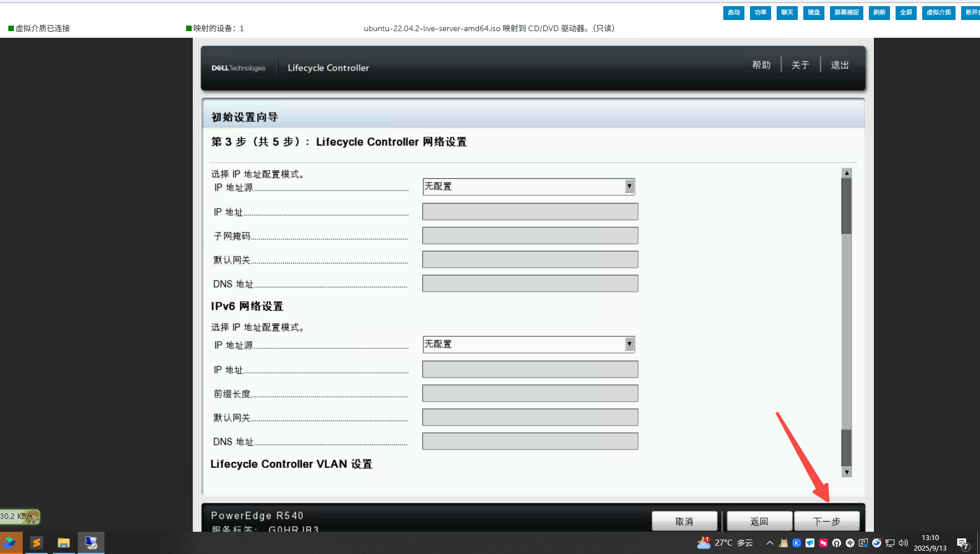Click the 屏幕捕捉 toolbar button
The image size is (980, 554).
click(846, 13)
